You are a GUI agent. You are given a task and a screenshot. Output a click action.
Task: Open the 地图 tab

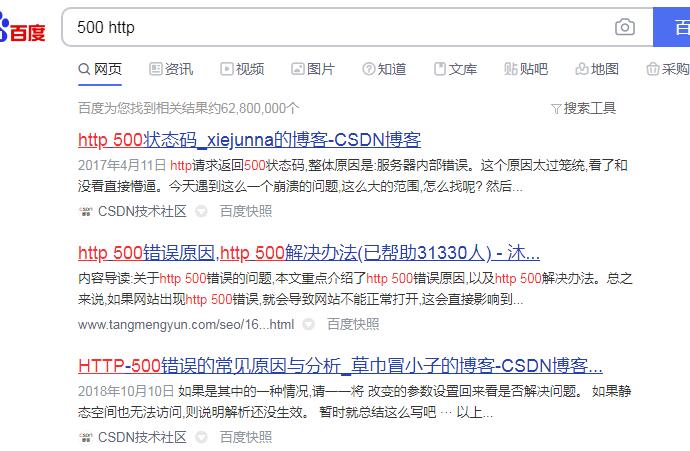pos(597,69)
